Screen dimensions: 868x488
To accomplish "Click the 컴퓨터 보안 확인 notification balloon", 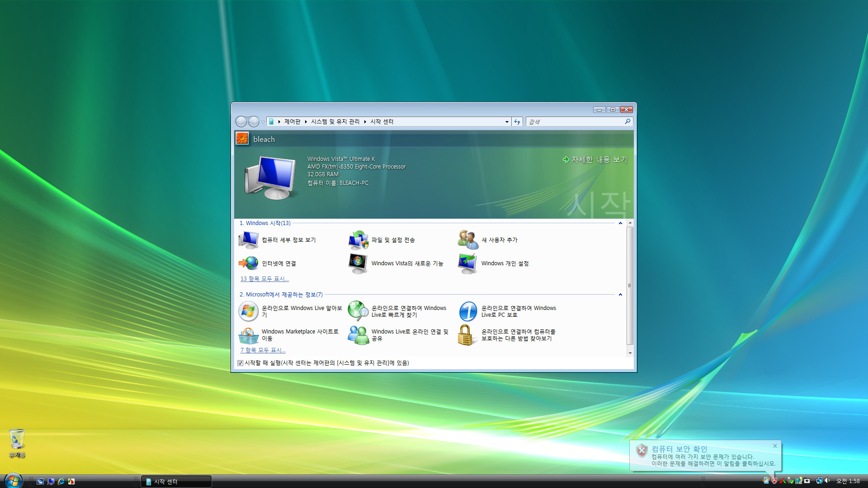I will (x=705, y=456).
